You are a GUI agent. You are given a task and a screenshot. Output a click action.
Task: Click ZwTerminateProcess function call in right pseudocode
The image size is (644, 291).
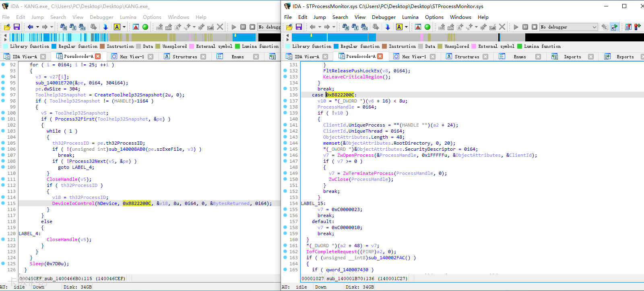(x=368, y=173)
